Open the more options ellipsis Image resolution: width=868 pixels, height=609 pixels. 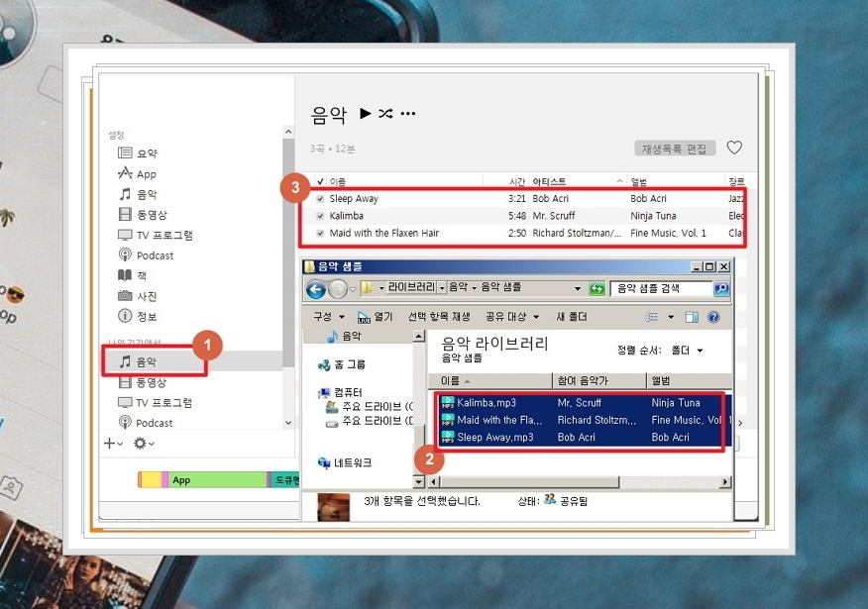click(408, 114)
